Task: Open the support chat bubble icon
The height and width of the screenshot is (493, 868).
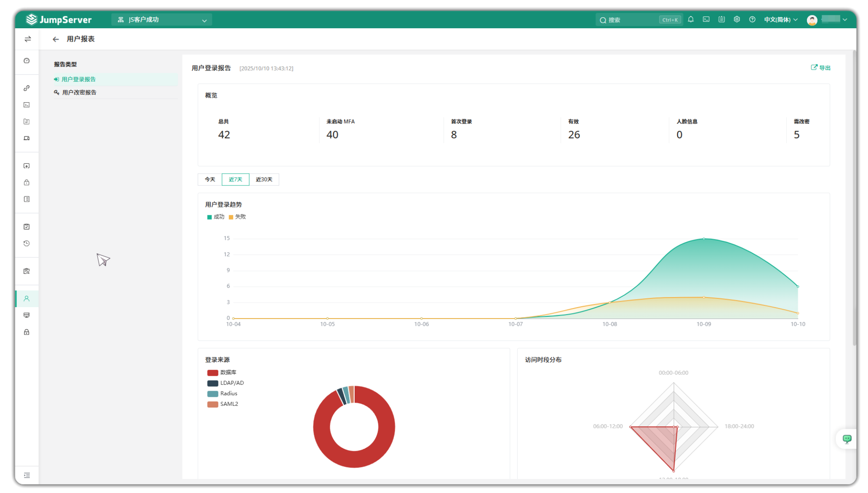Action: tap(847, 439)
